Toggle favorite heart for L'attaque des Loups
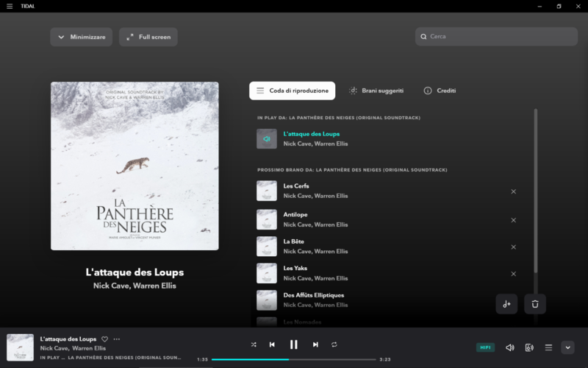This screenshot has height=368, width=588. (104, 339)
